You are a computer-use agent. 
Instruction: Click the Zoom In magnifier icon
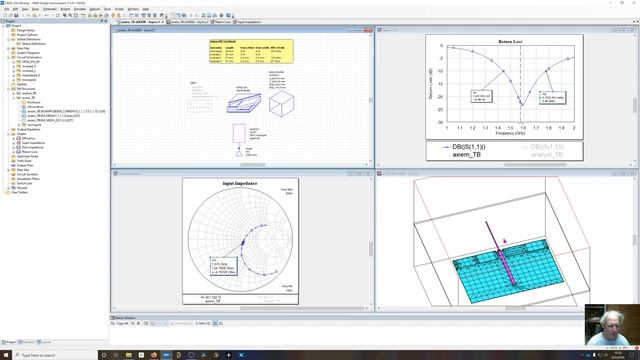tap(65, 15)
